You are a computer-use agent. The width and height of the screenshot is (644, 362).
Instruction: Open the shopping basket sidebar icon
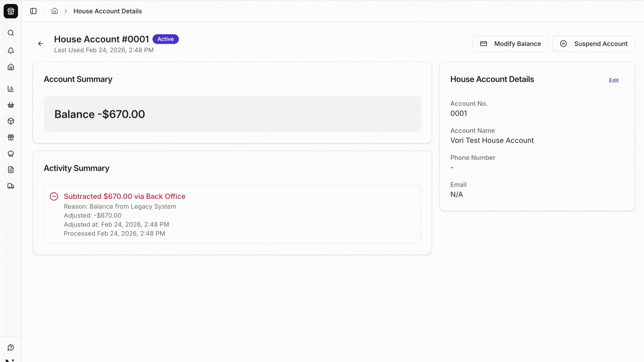pyautogui.click(x=11, y=105)
